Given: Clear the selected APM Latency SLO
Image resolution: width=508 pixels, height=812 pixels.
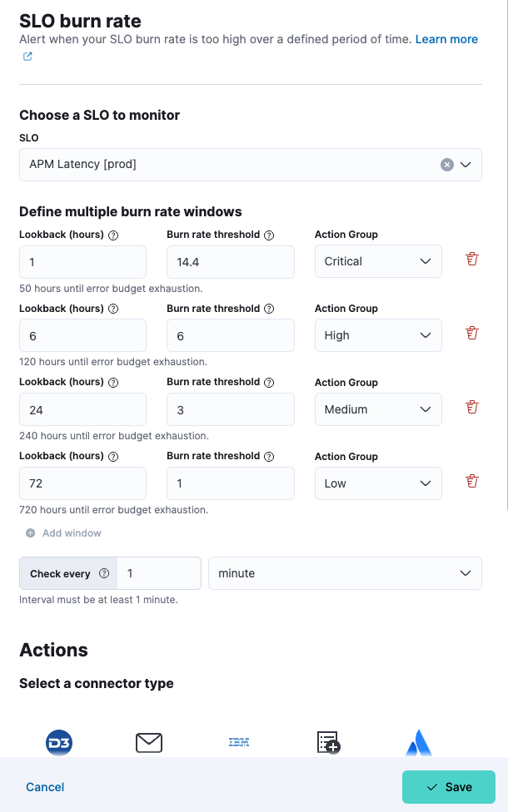Looking at the screenshot, I should [x=447, y=165].
